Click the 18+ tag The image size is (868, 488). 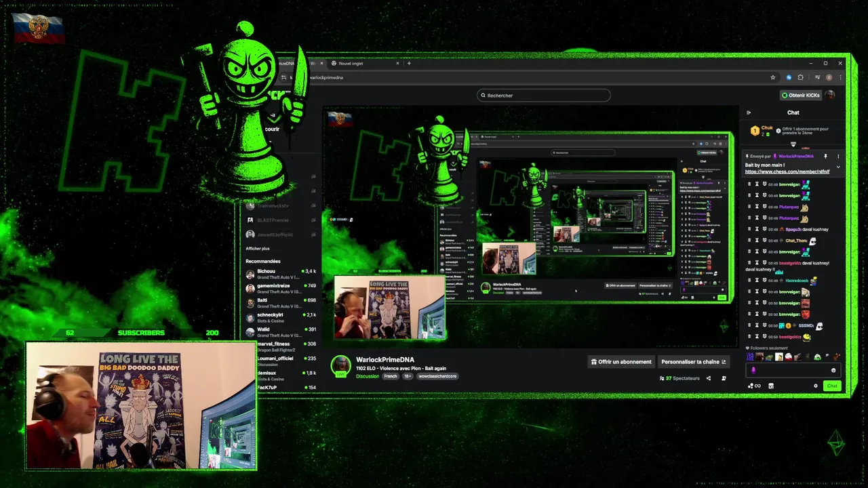pyautogui.click(x=408, y=376)
